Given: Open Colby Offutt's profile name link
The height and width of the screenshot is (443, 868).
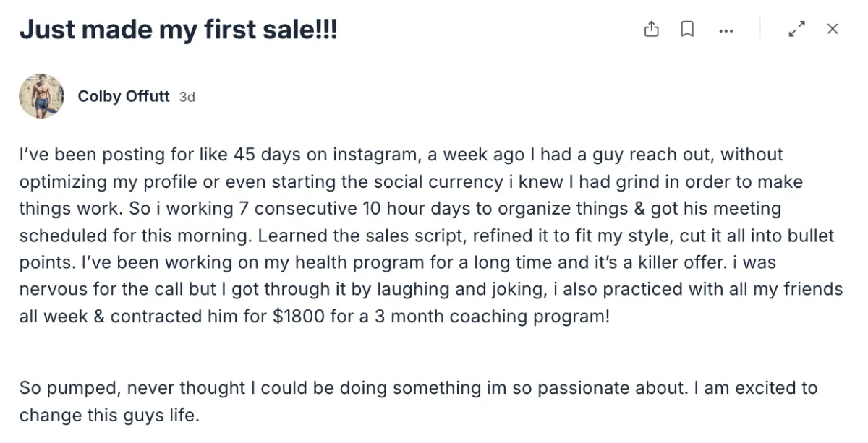Looking at the screenshot, I should pyautogui.click(x=123, y=96).
